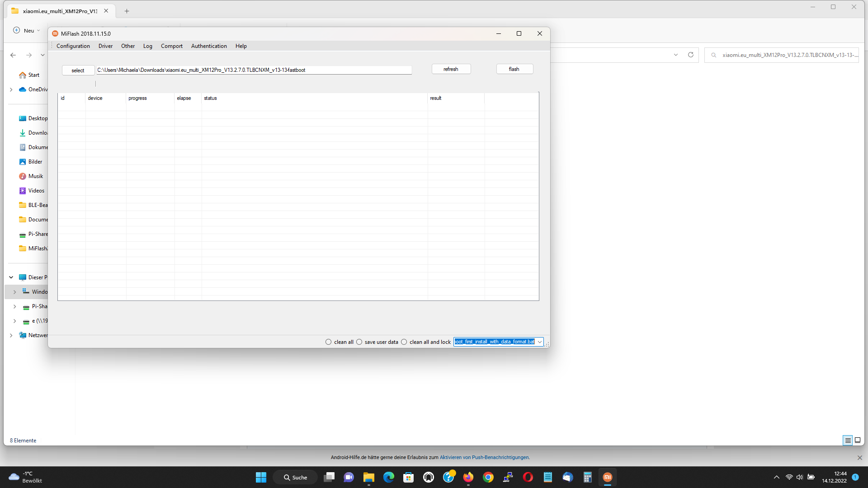Click the refresh button
The height and width of the screenshot is (488, 868).
click(451, 69)
